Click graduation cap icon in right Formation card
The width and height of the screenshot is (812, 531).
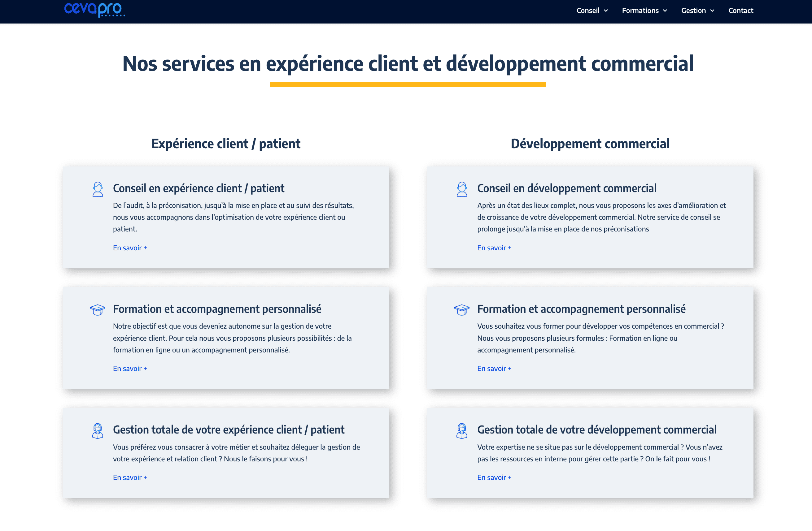pyautogui.click(x=462, y=310)
